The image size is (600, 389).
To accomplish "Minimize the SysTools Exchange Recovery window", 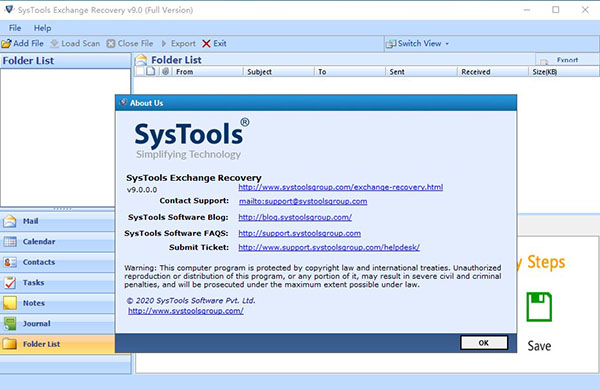I will pyautogui.click(x=527, y=10).
